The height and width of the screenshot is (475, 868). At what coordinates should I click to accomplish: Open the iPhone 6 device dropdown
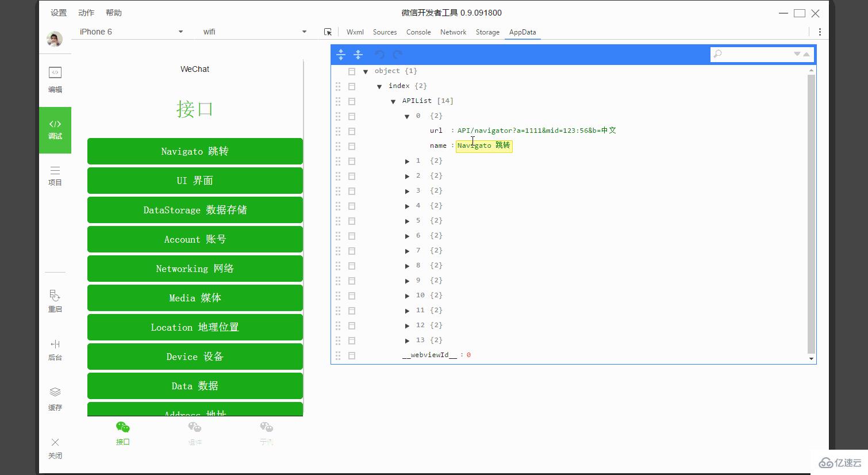pos(131,32)
